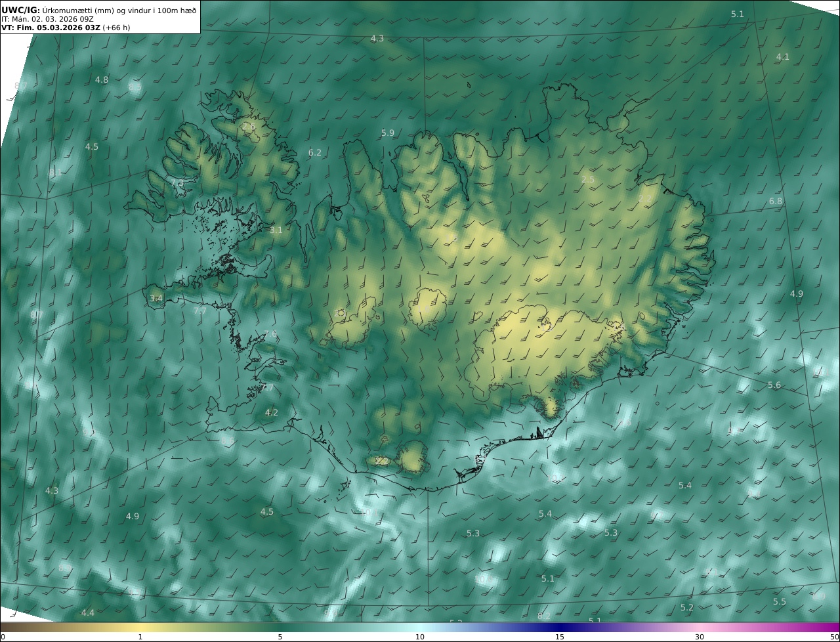This screenshot has height=642, width=840.
Task: Click the '50' label on the color scale
Action: [834, 637]
